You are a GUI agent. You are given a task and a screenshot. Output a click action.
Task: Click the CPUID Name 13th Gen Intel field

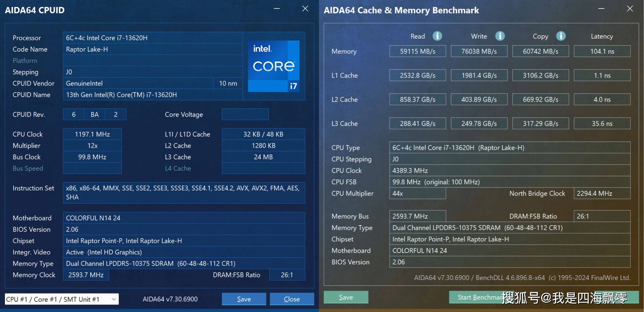[153, 95]
